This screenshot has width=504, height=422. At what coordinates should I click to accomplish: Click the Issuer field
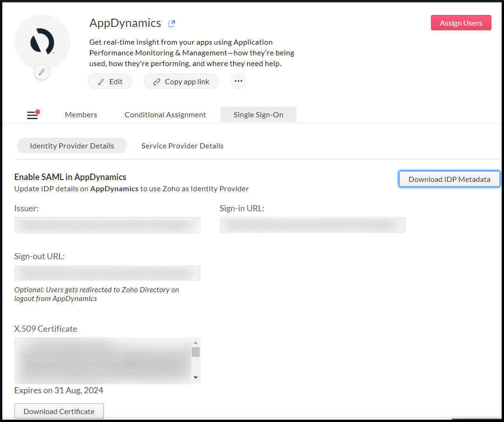click(x=108, y=225)
